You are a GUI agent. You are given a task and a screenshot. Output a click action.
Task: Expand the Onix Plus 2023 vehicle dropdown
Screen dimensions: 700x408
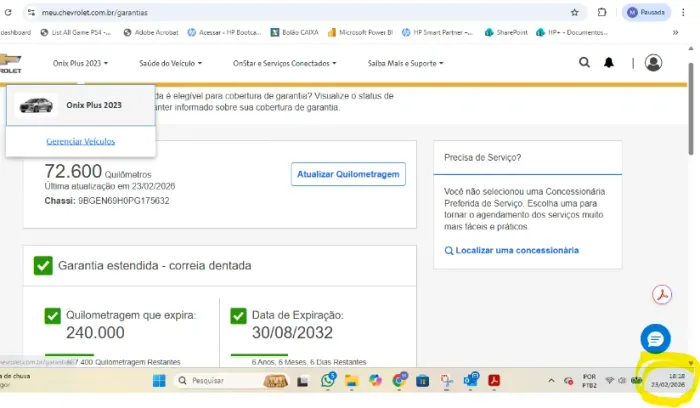[80, 63]
